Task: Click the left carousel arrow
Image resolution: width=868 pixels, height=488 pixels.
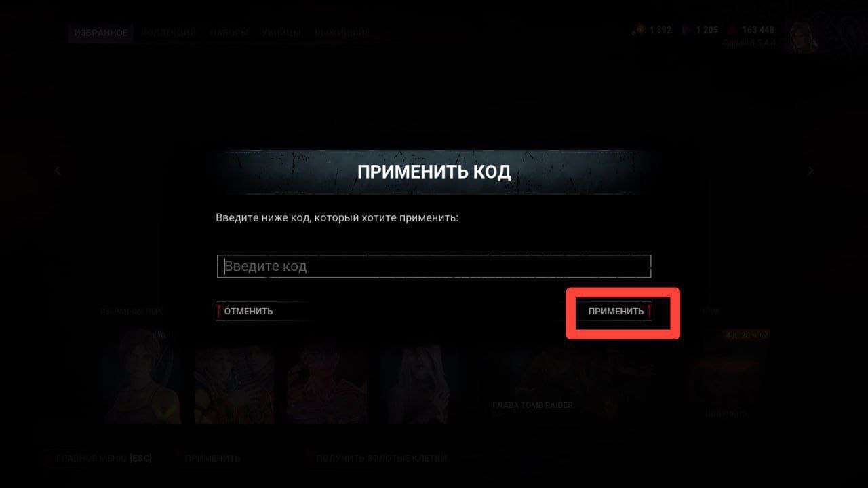Action: point(58,171)
